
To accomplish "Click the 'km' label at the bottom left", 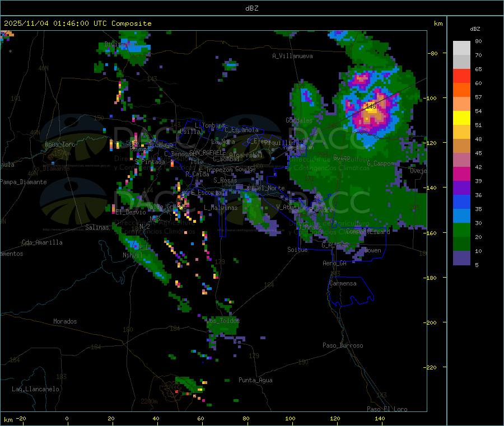I will (x=8, y=420).
